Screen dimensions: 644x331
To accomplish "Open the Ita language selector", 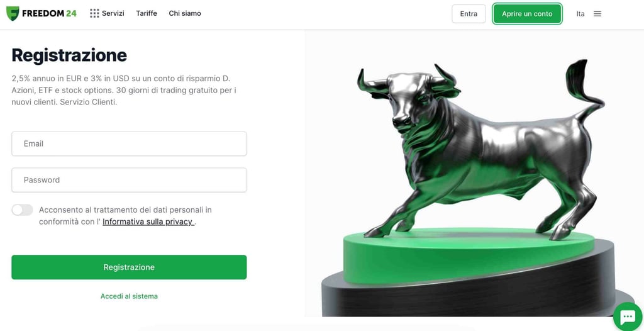I will (580, 14).
